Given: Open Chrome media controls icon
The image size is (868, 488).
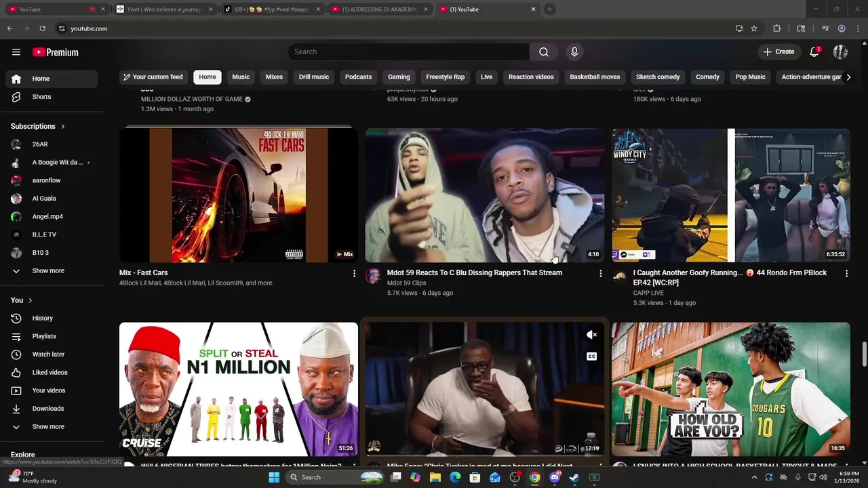Looking at the screenshot, I should (x=825, y=28).
